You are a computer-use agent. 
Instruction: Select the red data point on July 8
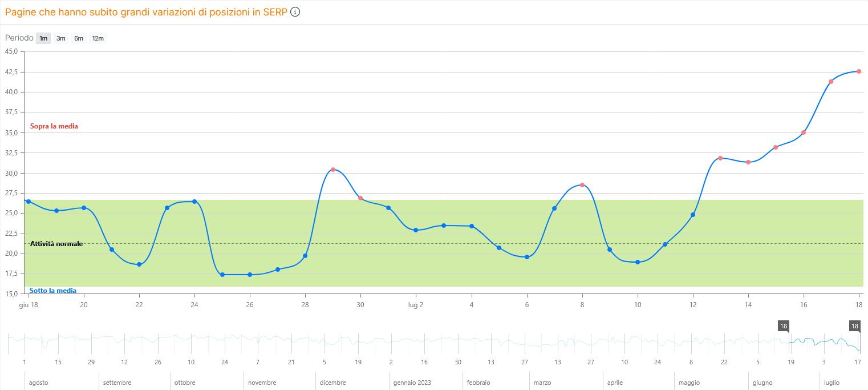coord(582,185)
